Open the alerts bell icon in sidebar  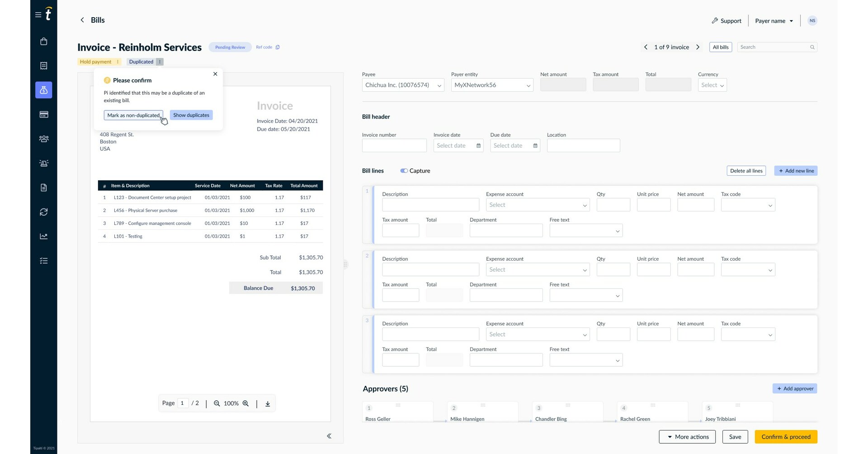tap(43, 163)
